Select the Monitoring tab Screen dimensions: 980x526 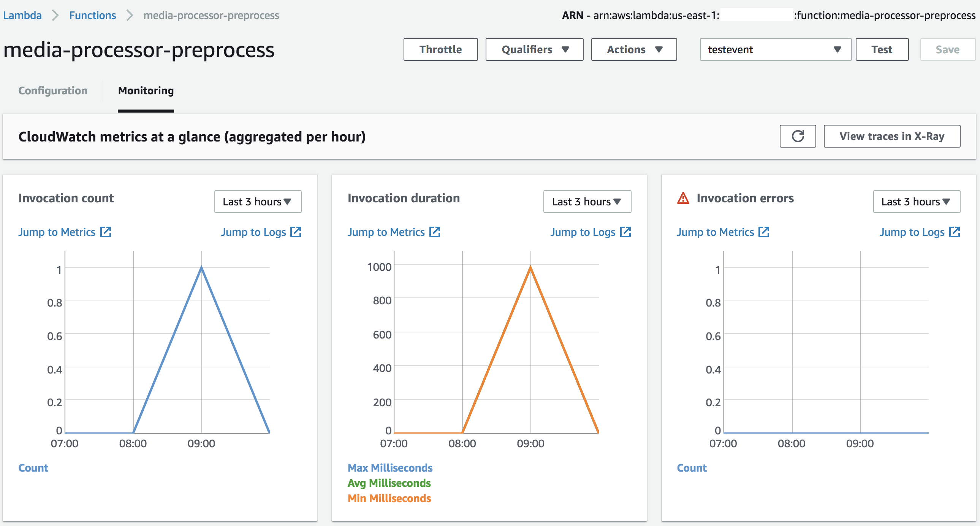coord(146,91)
